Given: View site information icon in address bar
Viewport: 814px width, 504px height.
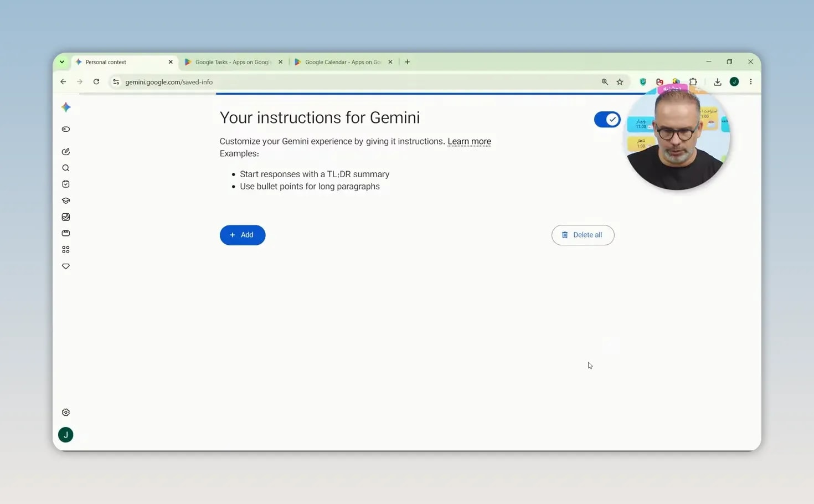Looking at the screenshot, I should click(116, 82).
